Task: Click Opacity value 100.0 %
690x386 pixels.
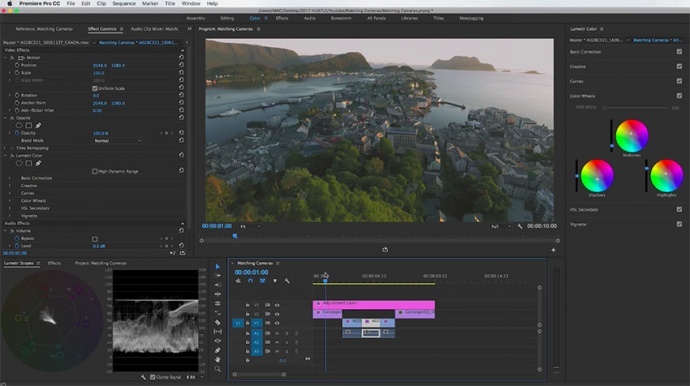Action: point(100,133)
